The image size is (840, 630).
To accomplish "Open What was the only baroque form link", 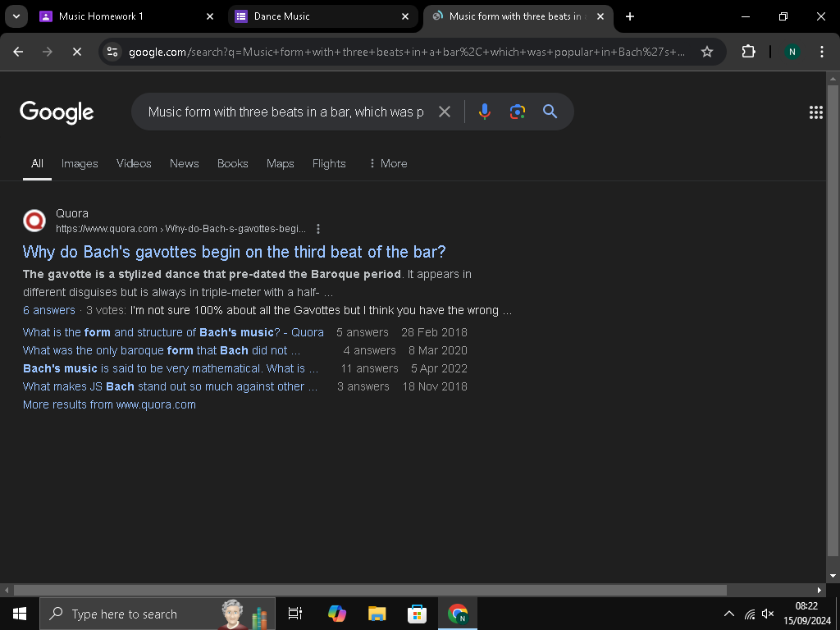I will pyautogui.click(x=162, y=351).
